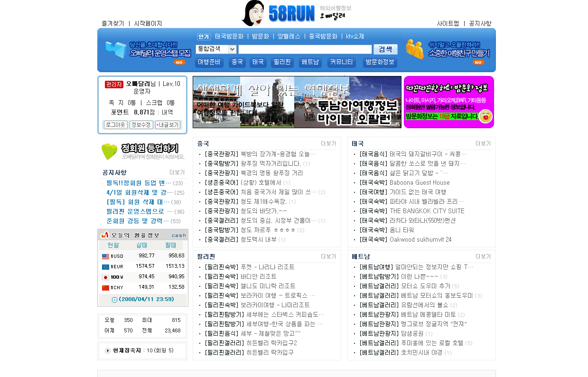
Task: Click 더보기 in 공지사항 section
Action: pyautogui.click(x=177, y=172)
